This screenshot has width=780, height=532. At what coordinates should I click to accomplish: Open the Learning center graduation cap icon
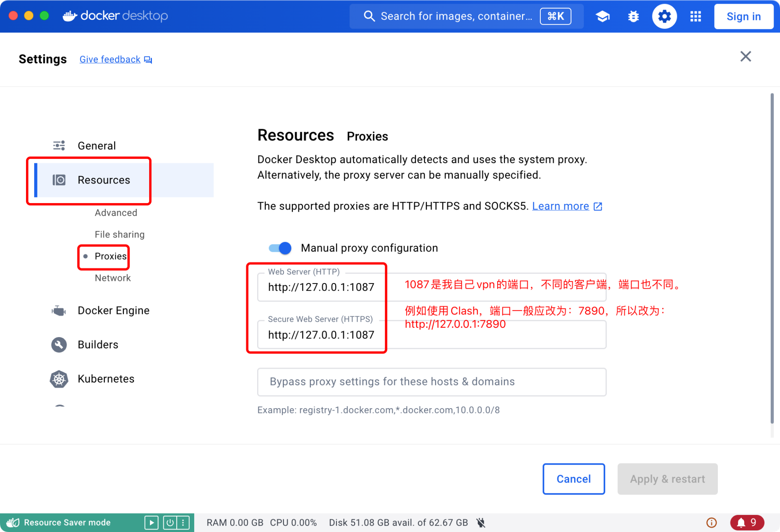click(602, 16)
